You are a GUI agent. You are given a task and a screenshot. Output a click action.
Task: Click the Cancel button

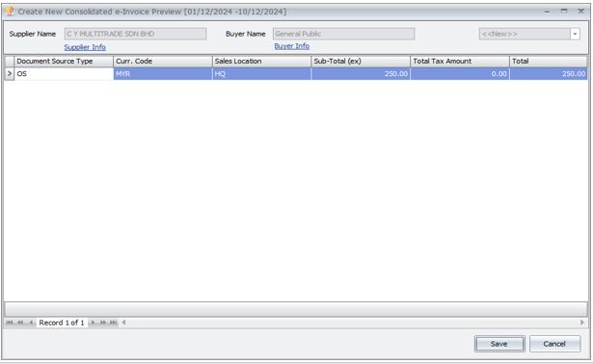click(x=554, y=344)
